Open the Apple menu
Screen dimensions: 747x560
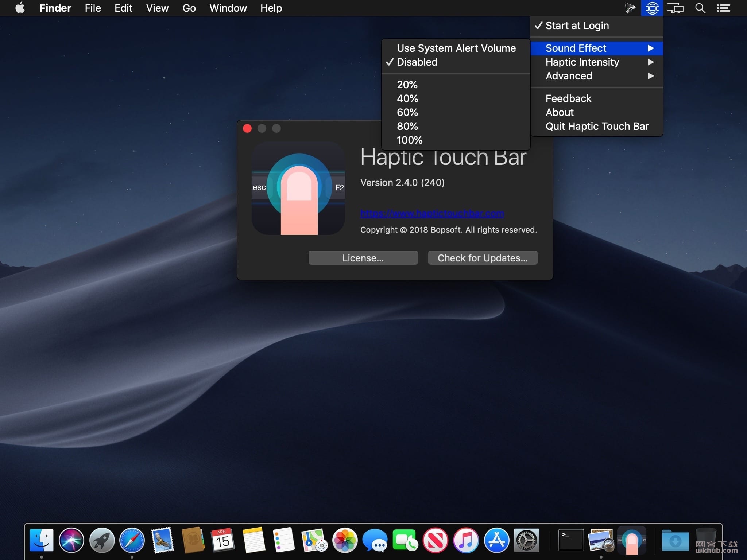pyautogui.click(x=20, y=8)
